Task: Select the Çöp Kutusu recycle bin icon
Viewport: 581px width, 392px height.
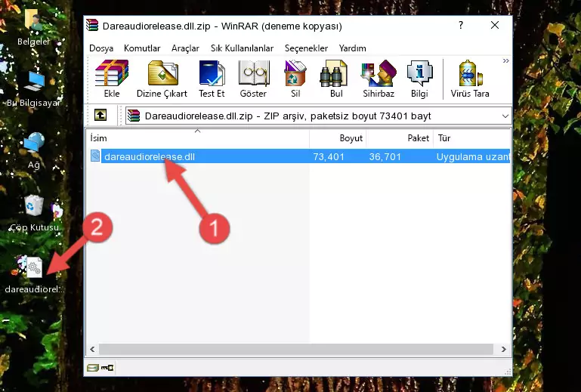Action: (34, 213)
